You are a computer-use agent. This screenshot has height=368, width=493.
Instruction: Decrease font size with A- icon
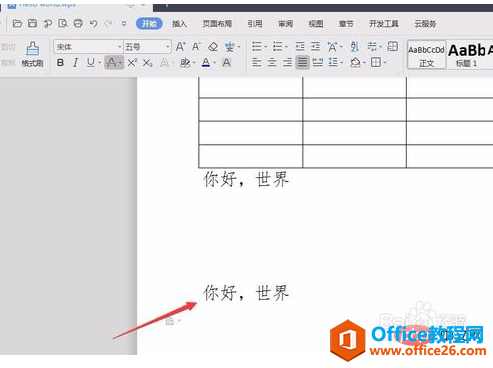point(196,47)
